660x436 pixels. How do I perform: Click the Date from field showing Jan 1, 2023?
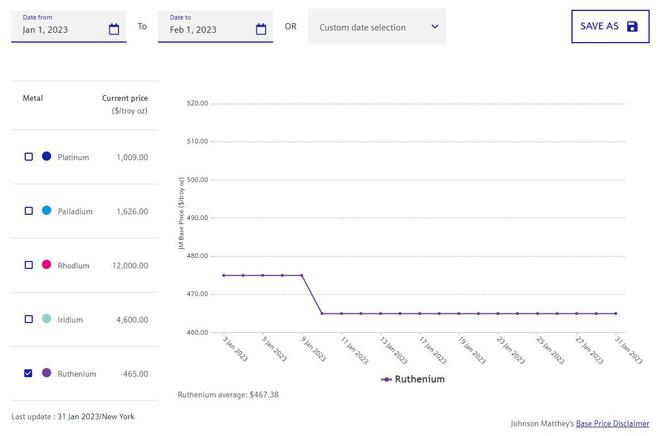(60, 30)
